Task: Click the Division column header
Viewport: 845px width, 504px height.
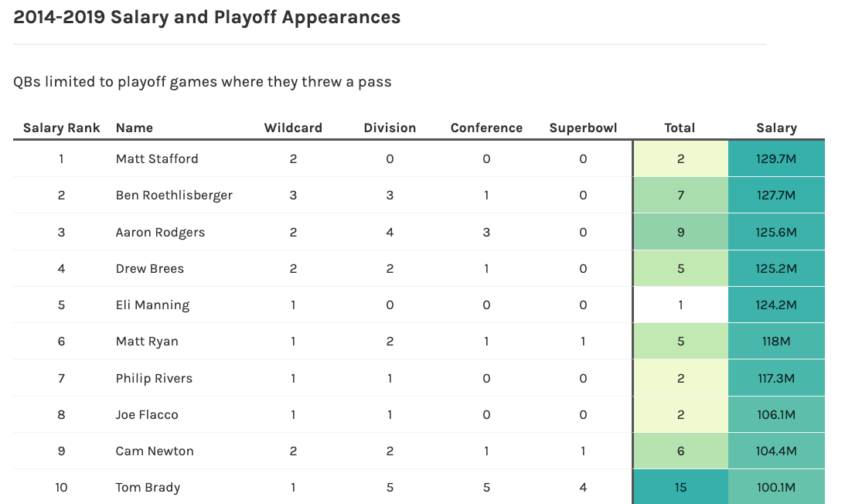Action: pos(390,128)
